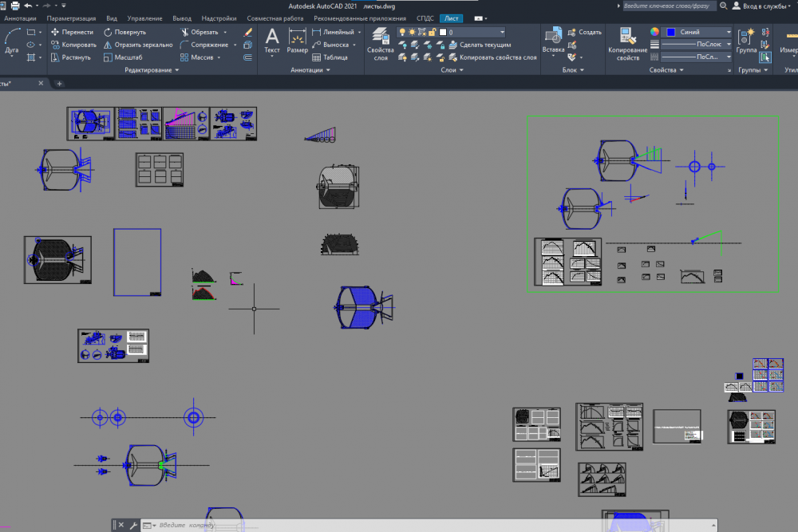This screenshot has height=532, width=798.
Task: Select the Перенести (Move) tool
Action: click(x=72, y=33)
